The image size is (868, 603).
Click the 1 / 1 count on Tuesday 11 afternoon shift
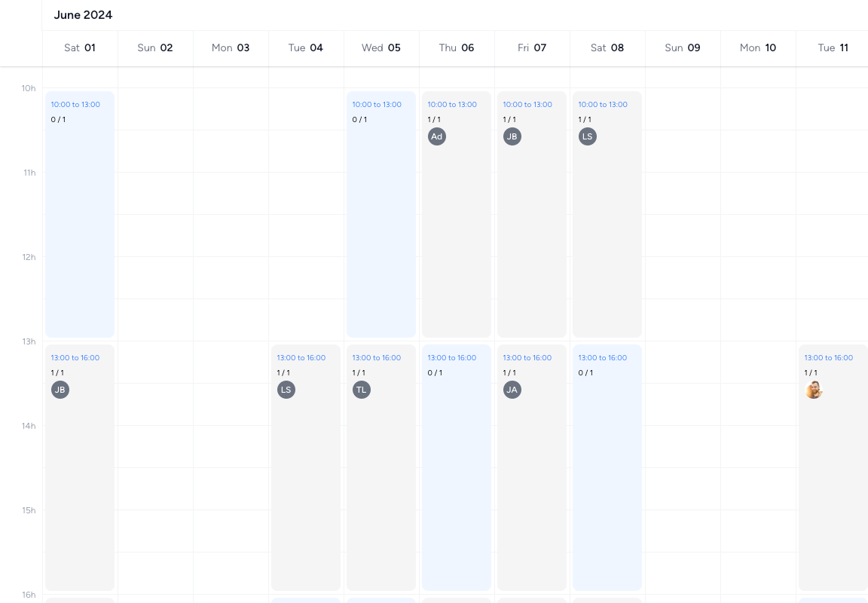tap(811, 372)
